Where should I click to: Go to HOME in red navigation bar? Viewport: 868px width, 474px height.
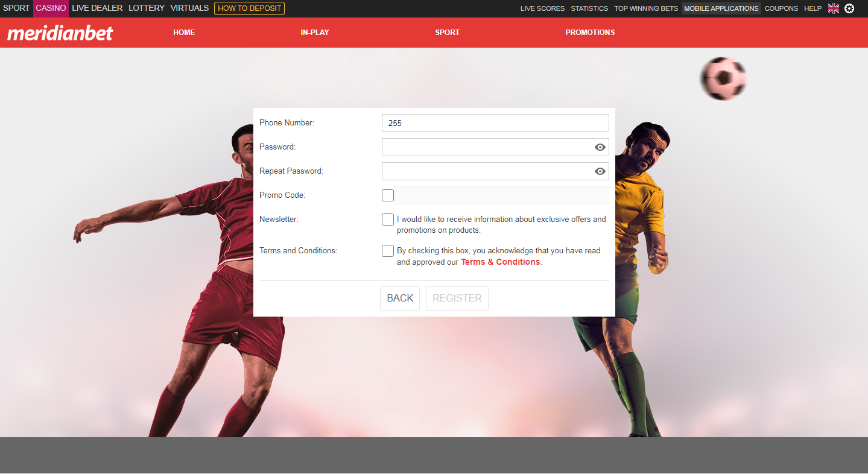[x=184, y=33]
